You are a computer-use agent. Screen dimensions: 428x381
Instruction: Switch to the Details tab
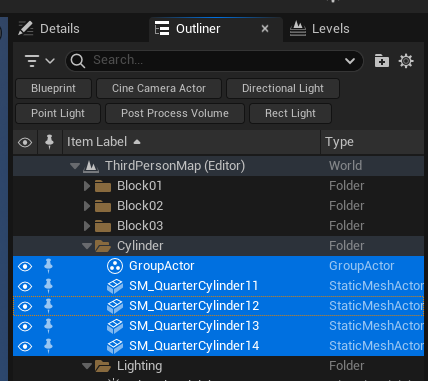(x=49, y=29)
